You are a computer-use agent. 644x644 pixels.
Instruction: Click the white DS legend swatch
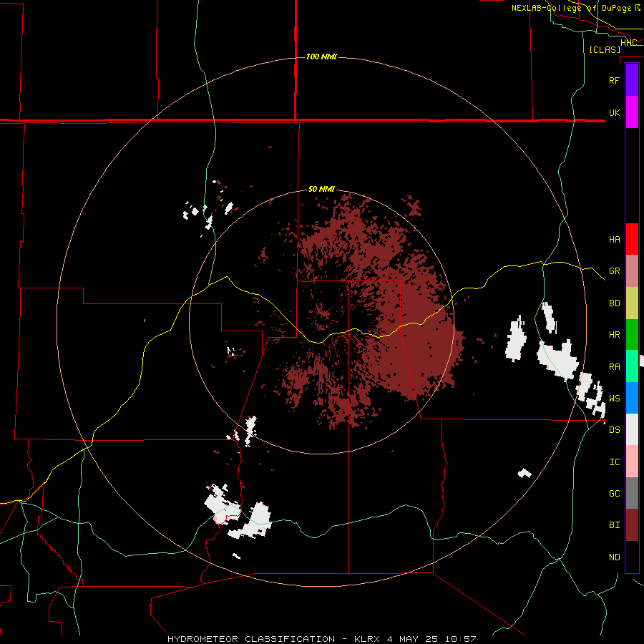[x=632, y=429]
